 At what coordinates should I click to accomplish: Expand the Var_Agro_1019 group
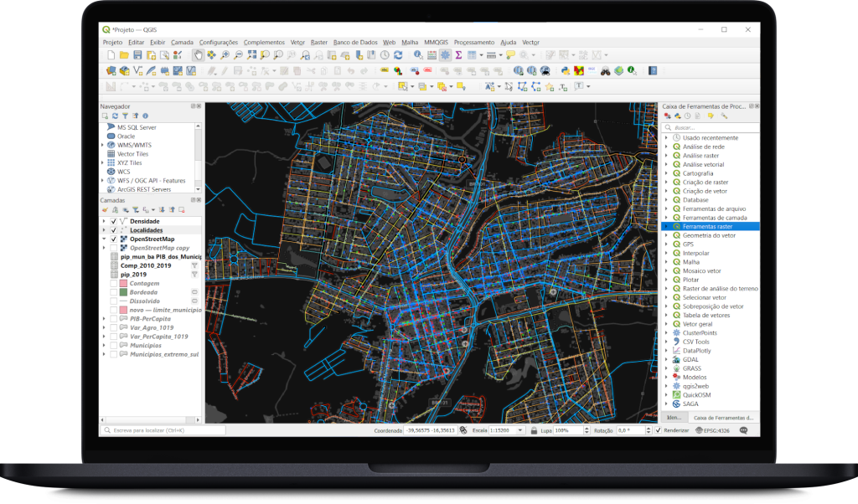[104, 328]
